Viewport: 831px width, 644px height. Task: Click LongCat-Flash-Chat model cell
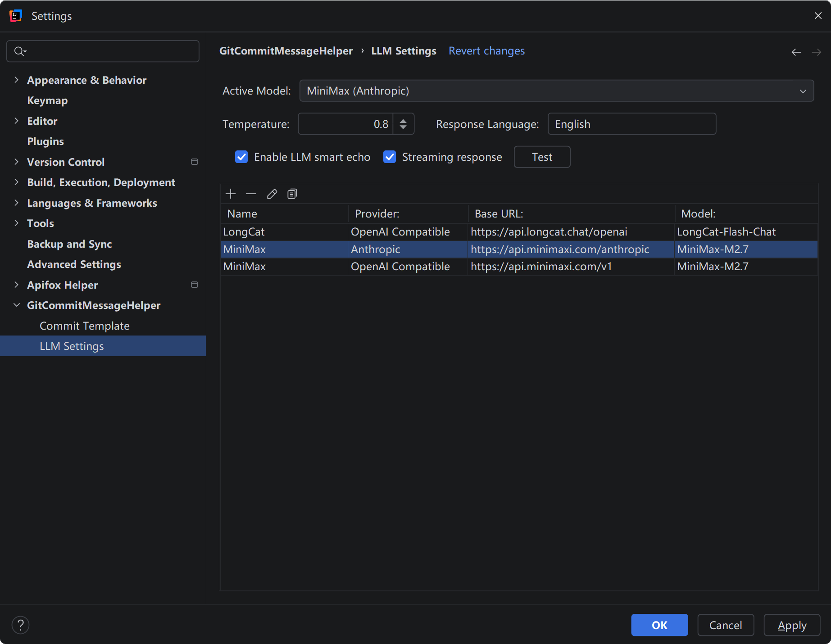(746, 232)
